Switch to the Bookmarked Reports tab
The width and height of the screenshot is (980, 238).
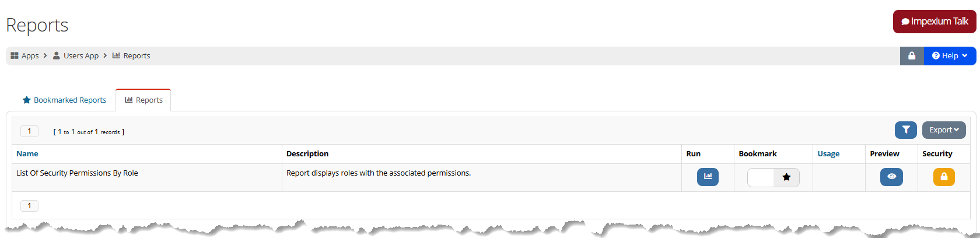(x=64, y=100)
